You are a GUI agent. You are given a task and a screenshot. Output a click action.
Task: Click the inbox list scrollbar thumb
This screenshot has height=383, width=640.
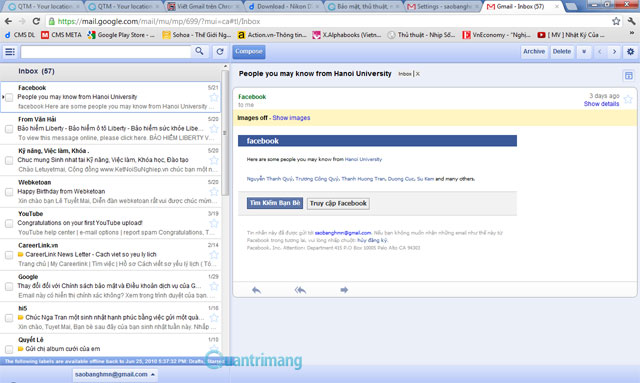[225, 133]
